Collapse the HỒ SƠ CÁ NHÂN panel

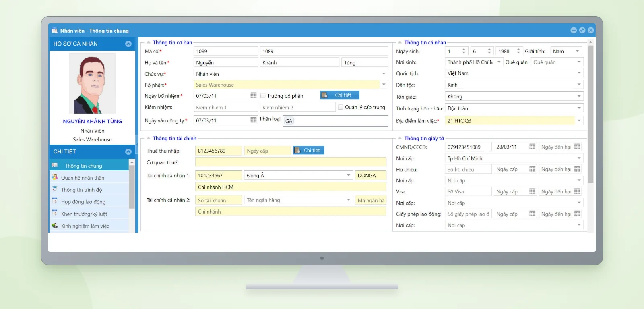pyautogui.click(x=128, y=44)
